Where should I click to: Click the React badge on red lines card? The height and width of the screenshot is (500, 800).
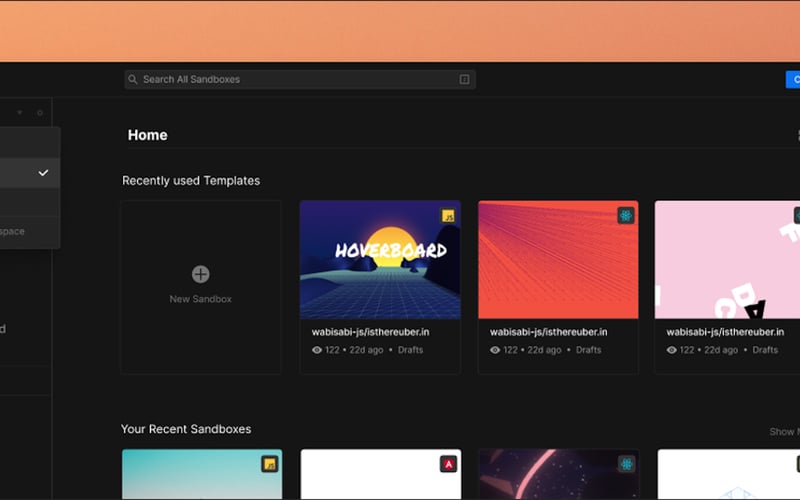[626, 216]
